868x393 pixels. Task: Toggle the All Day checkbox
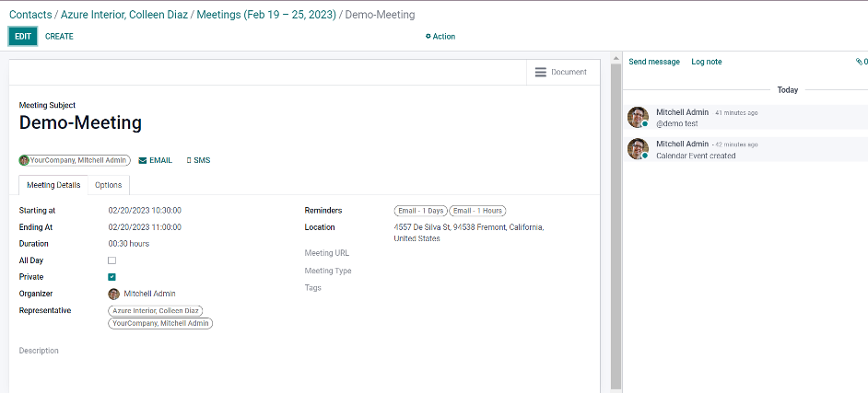112,260
